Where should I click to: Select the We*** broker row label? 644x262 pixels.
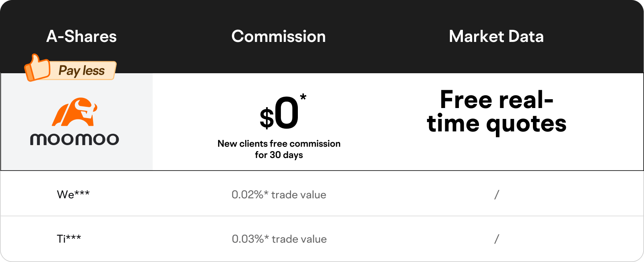[73, 195]
